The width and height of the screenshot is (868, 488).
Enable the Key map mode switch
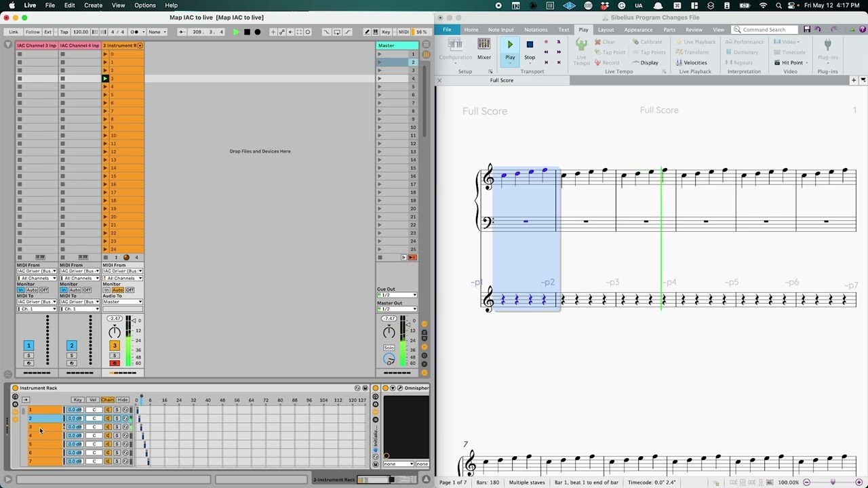[386, 32]
